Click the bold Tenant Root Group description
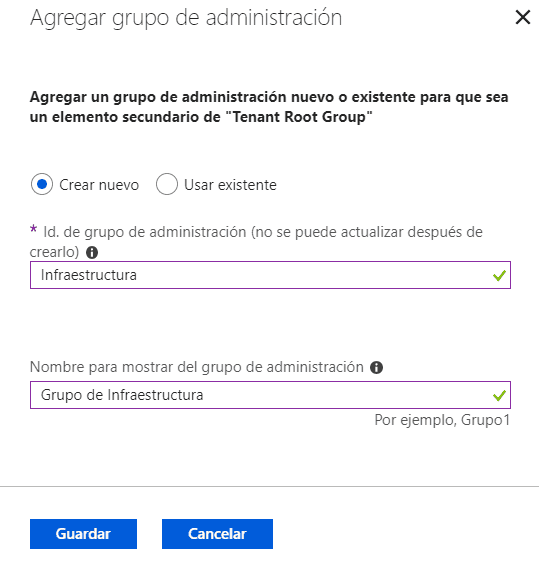539x572 pixels. tap(269, 107)
